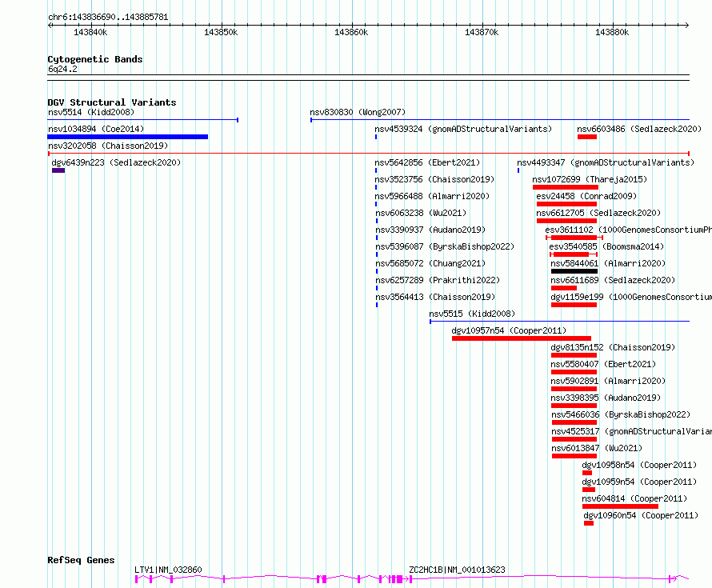Viewport: 712px width, 588px height.
Task: Open the dgv8135n152 (Chaisson2019) label
Action: 613,347
